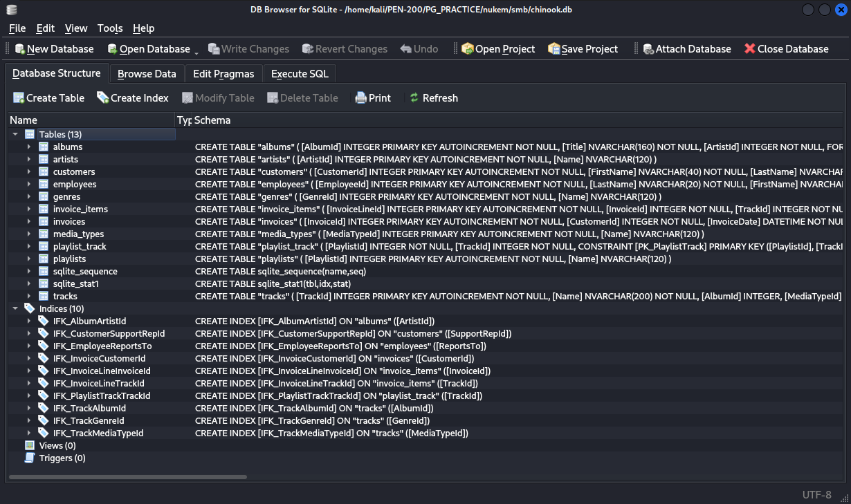This screenshot has height=504, width=851.
Task: Open the Help menu
Action: 143,28
